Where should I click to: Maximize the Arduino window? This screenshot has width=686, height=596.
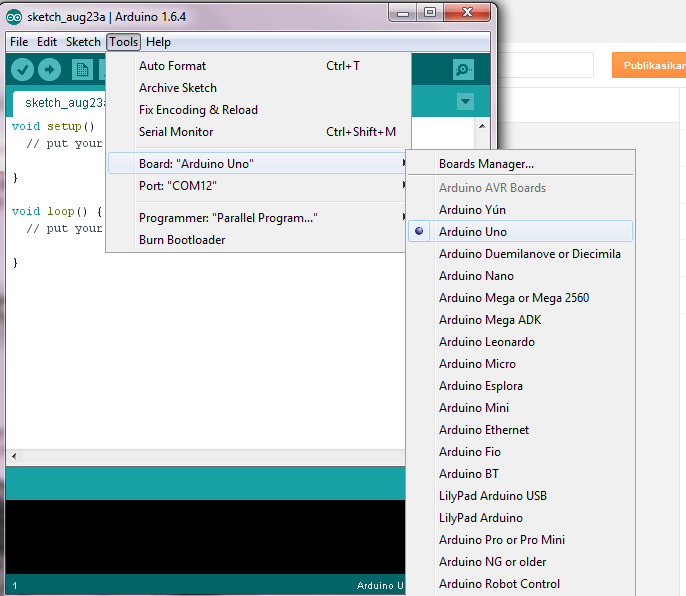430,13
